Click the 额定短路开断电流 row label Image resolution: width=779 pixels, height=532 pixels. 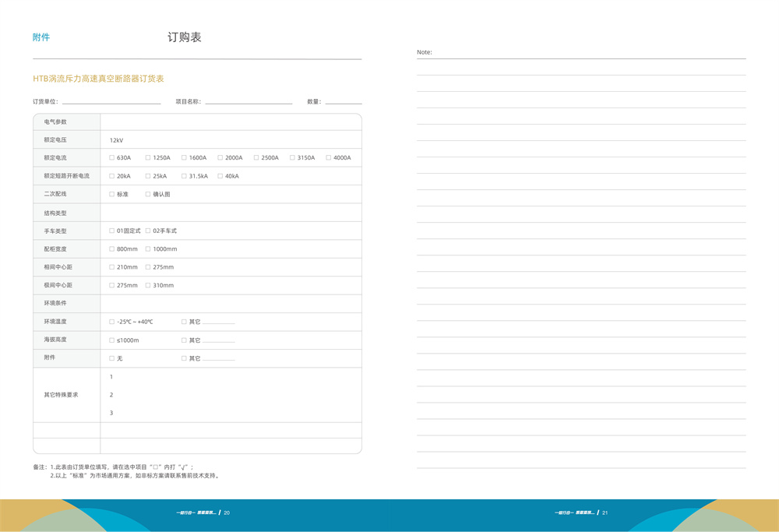[66, 176]
